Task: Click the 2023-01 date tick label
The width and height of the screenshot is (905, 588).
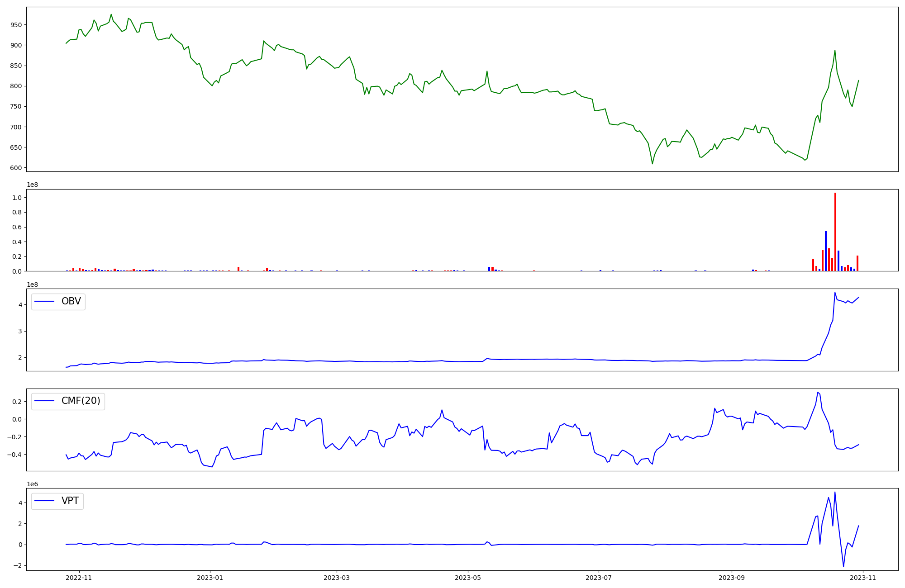Action: coord(210,578)
